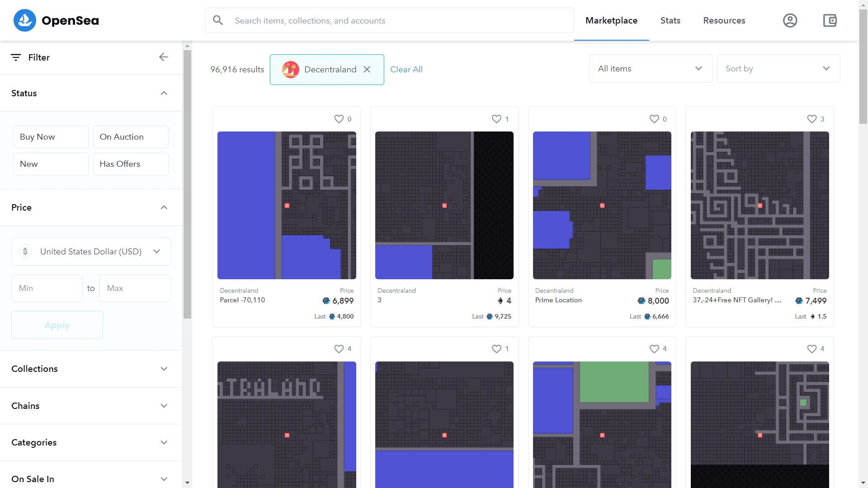Expand the On Sale In section

click(x=91, y=479)
